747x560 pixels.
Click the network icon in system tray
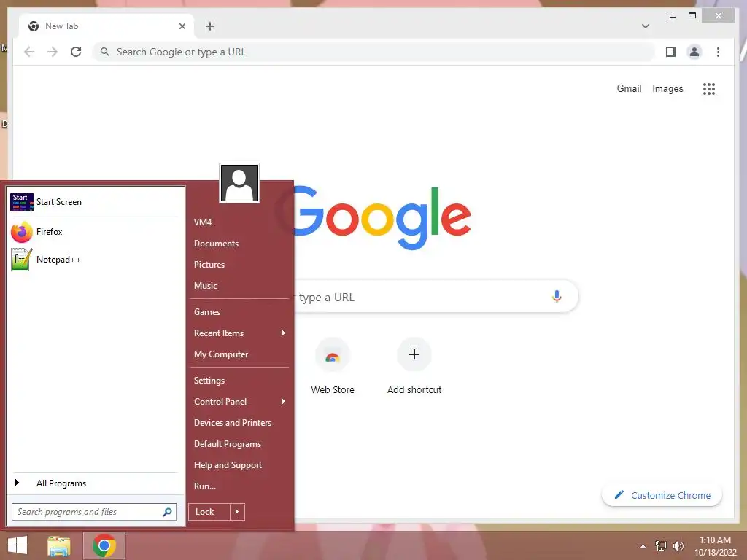[661, 545]
